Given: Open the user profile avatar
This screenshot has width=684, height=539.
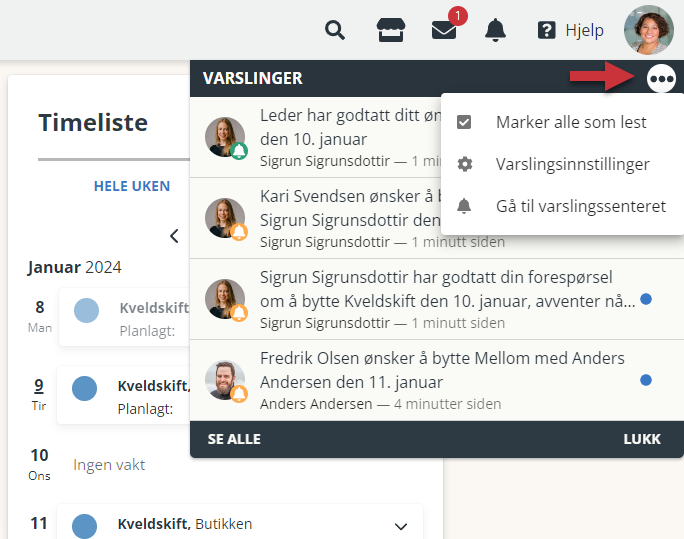Looking at the screenshot, I should point(649,30).
